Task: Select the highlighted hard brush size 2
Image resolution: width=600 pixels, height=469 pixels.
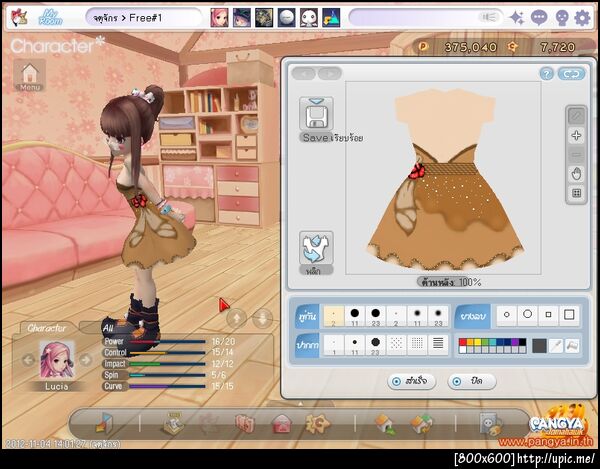Action: [x=334, y=316]
